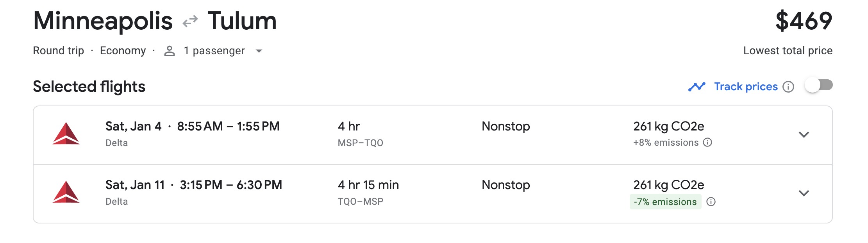The width and height of the screenshot is (868, 243).
Task: Open the Round trip selector
Action: 59,50
